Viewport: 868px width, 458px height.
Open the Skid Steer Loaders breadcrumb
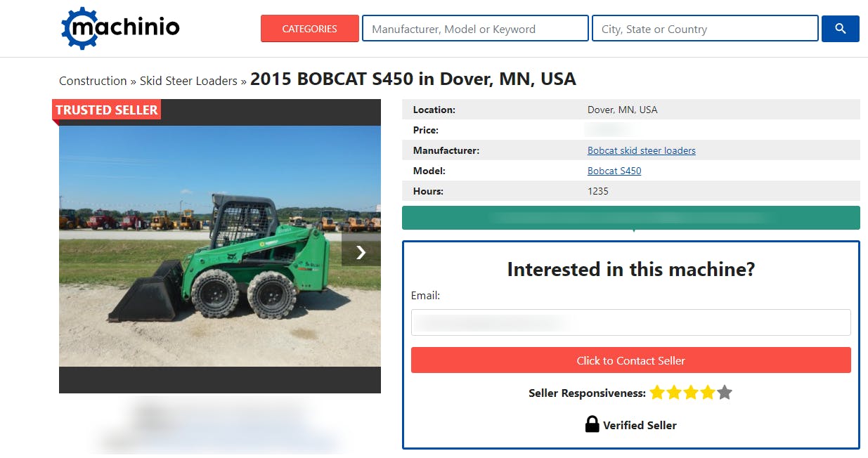pos(188,81)
